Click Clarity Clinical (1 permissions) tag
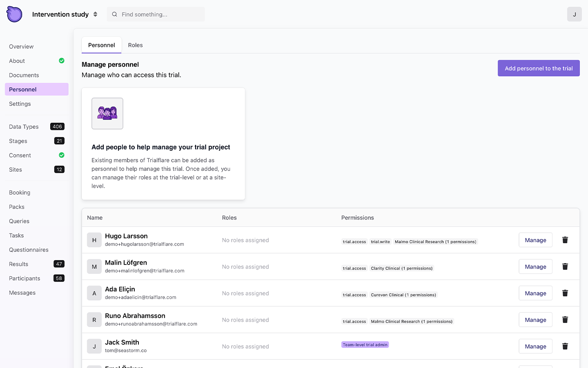The width and height of the screenshot is (588, 368). (x=402, y=268)
